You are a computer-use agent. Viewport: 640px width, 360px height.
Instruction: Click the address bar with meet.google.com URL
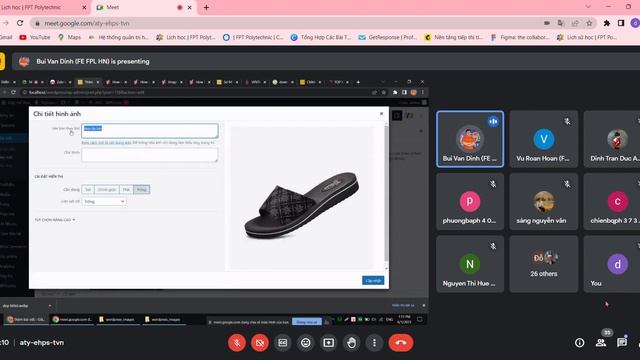tap(286, 23)
